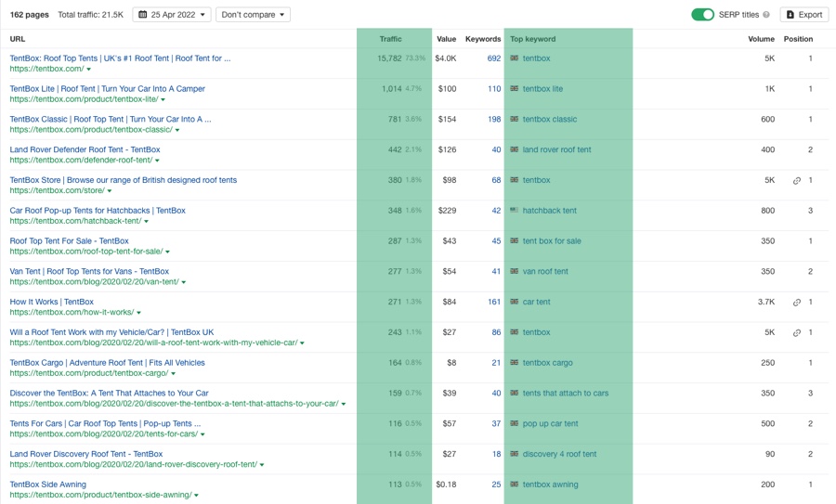Sort by the Volume column header
This screenshot has width=836, height=504.
tap(762, 39)
